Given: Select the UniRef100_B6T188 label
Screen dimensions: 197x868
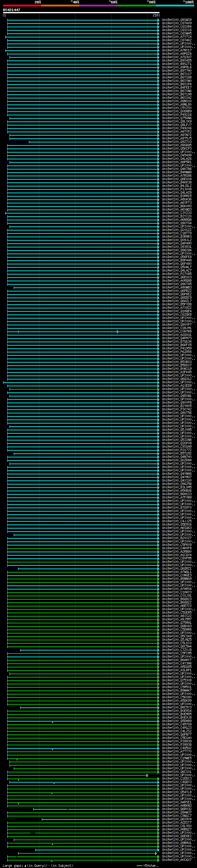Looking at the screenshot, I should pos(177,78).
